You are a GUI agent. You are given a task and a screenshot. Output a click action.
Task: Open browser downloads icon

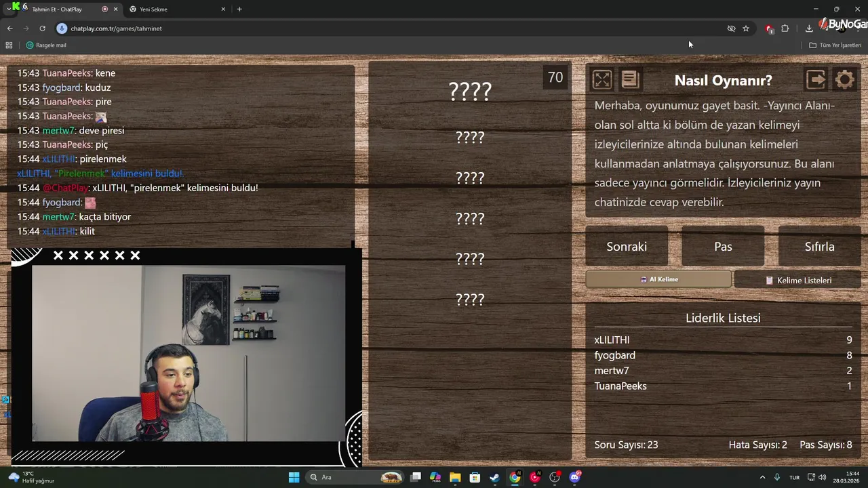pyautogui.click(x=809, y=28)
